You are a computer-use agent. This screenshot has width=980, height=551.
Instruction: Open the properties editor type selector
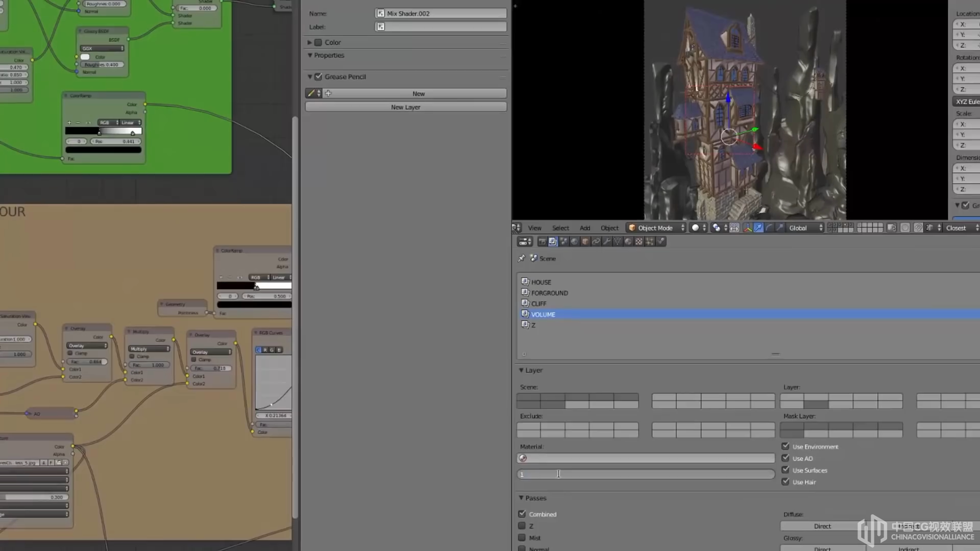(525, 241)
